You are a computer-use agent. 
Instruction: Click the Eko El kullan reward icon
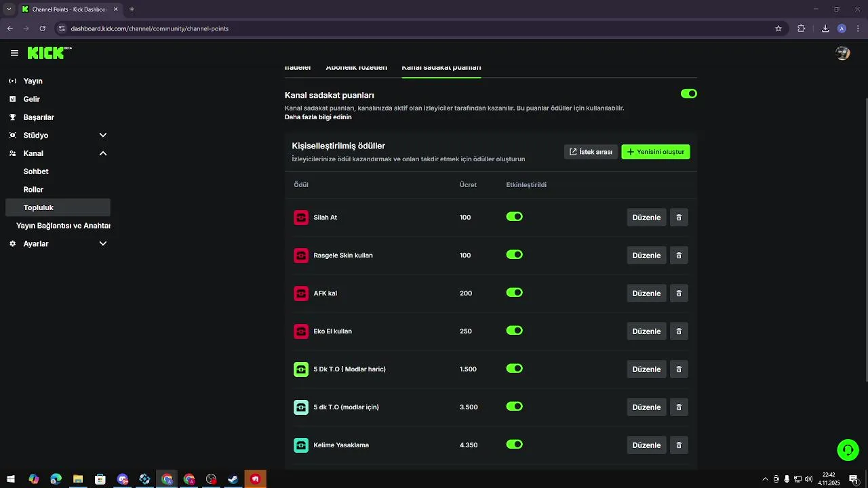point(301,331)
